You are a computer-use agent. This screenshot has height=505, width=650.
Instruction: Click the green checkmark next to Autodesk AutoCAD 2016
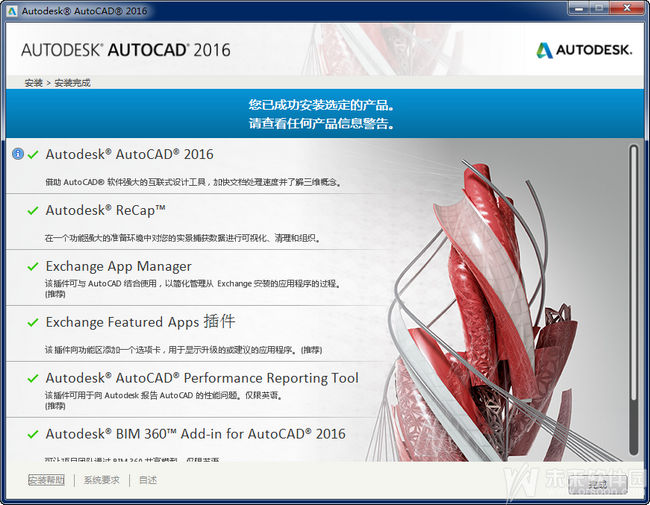[x=33, y=155]
